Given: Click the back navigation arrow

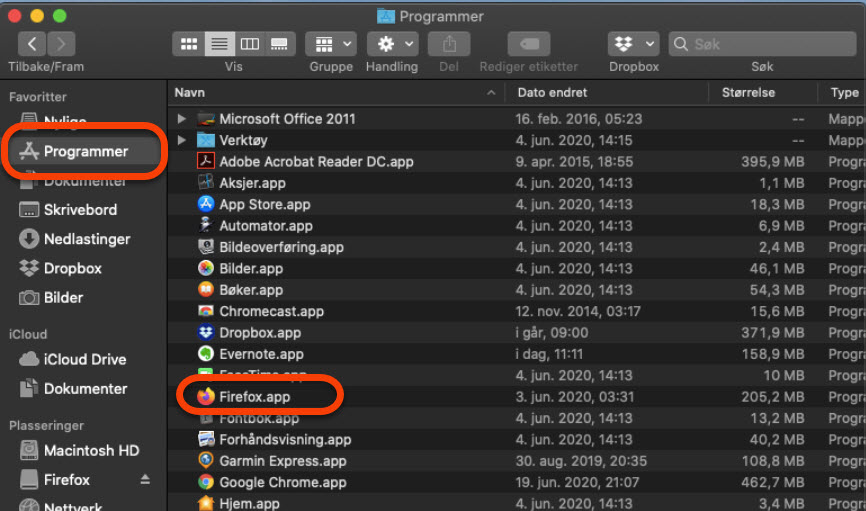Looking at the screenshot, I should (x=33, y=44).
